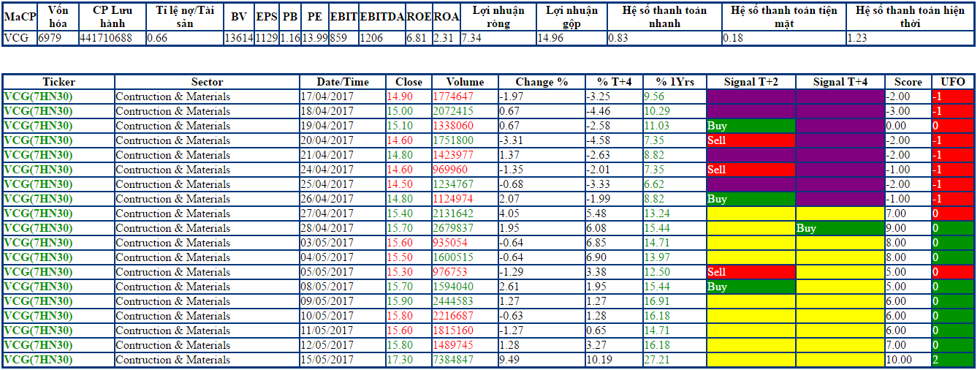Viewport: 980px width, 370px height.
Task: Click the volume value 7384847
Action: point(453,360)
